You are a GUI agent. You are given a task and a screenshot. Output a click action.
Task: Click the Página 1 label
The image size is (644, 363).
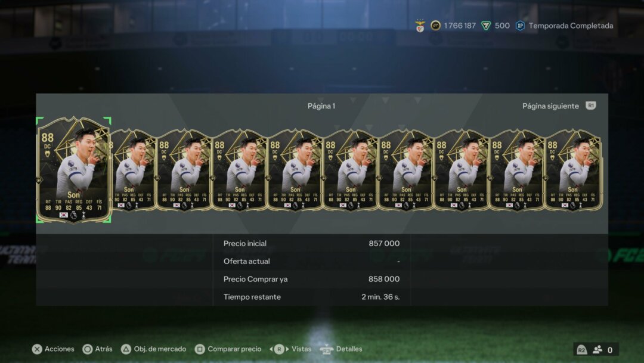pyautogui.click(x=321, y=106)
